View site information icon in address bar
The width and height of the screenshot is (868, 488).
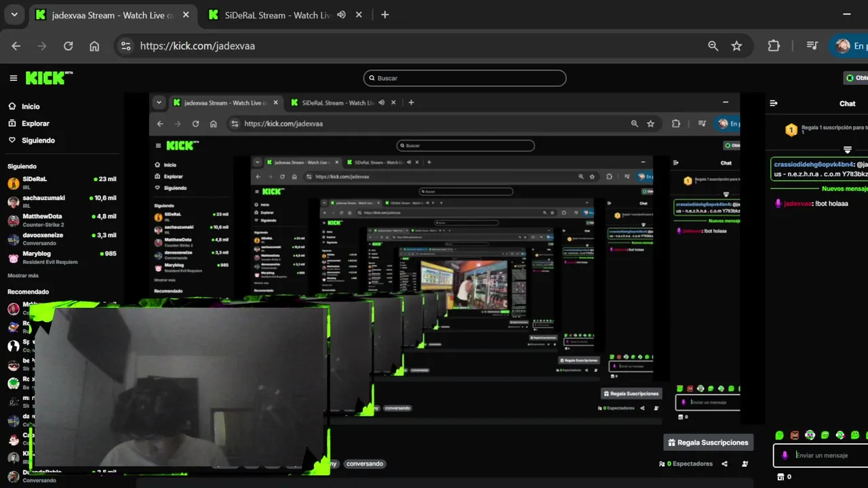coord(125,46)
